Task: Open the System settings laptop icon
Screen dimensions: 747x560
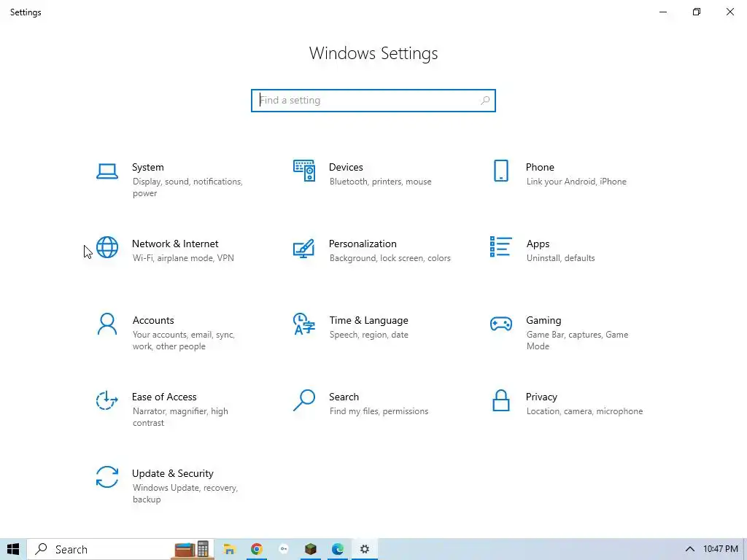Action: coord(107,171)
